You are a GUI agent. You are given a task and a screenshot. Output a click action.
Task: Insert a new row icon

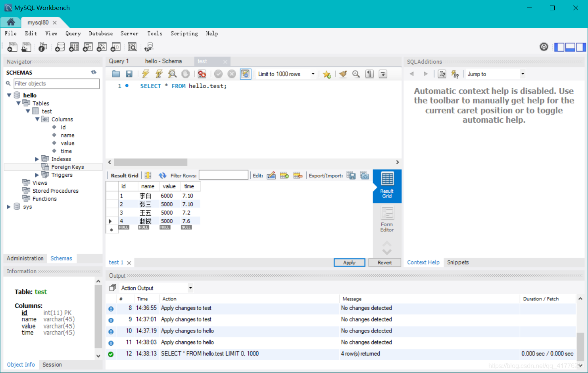(284, 175)
